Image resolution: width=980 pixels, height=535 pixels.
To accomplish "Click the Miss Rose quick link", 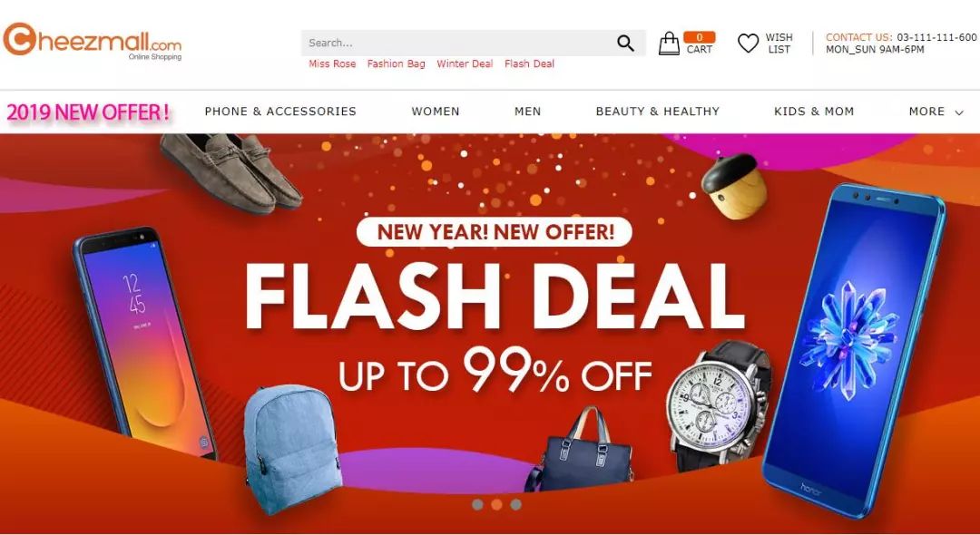I will [332, 63].
